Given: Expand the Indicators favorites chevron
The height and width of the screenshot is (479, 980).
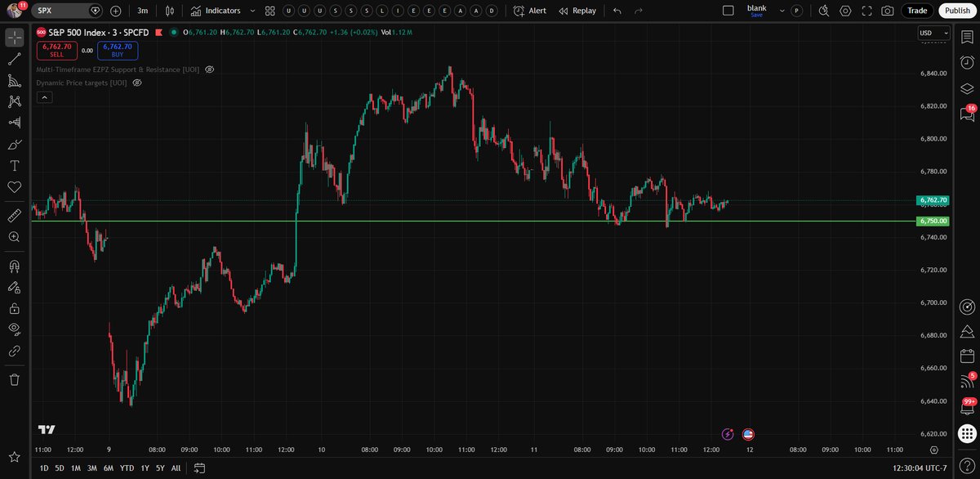Looking at the screenshot, I should [x=252, y=11].
